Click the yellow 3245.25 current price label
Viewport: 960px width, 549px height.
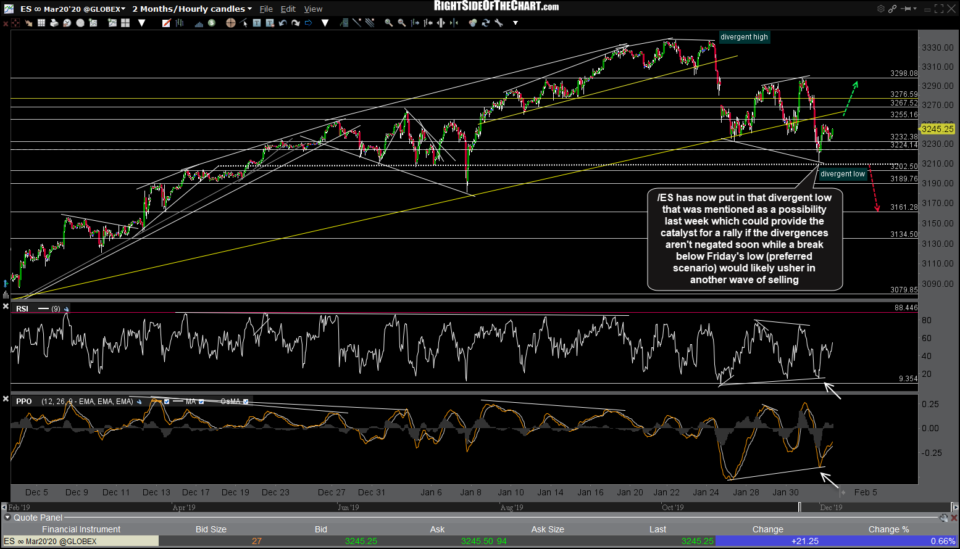pos(937,129)
